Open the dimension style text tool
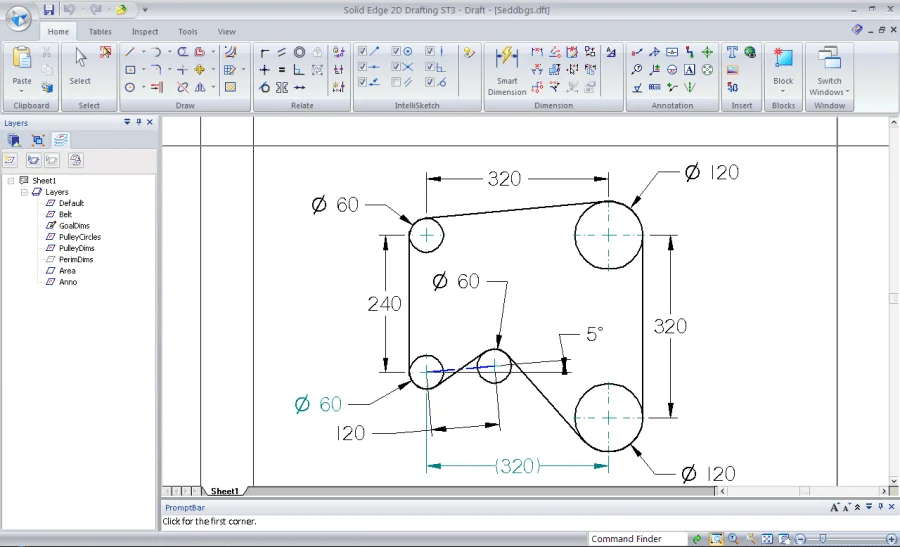 (611, 52)
